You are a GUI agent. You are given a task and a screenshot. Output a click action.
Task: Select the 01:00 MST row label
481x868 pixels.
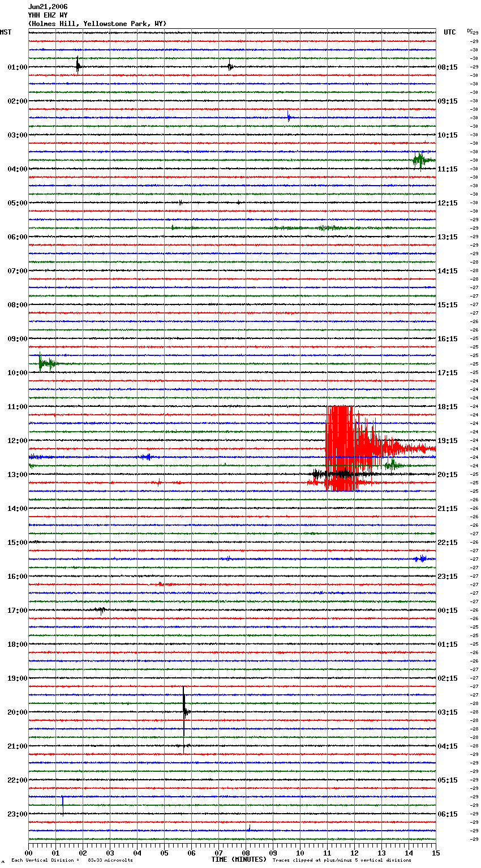18,67
